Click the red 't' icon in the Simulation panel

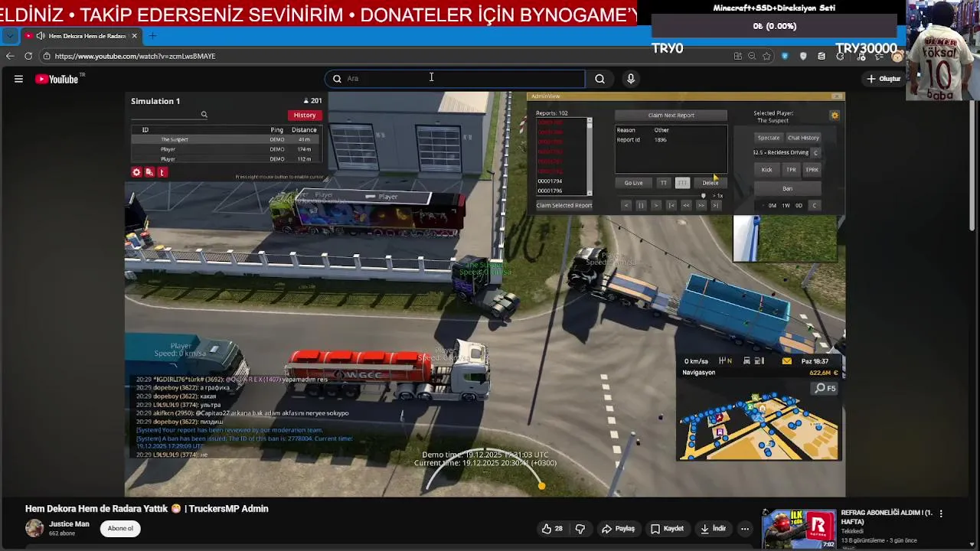[x=162, y=172]
